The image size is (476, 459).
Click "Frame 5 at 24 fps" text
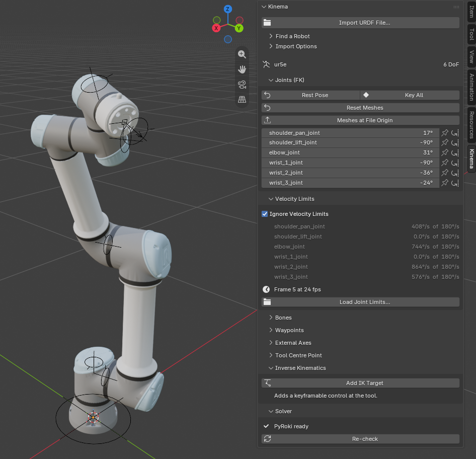tap(297, 289)
